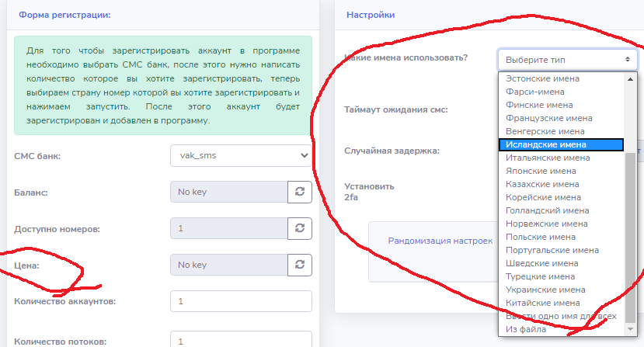The image size is (644, 347).
Task: Click the Форма регистрации heading
Action: point(64,15)
